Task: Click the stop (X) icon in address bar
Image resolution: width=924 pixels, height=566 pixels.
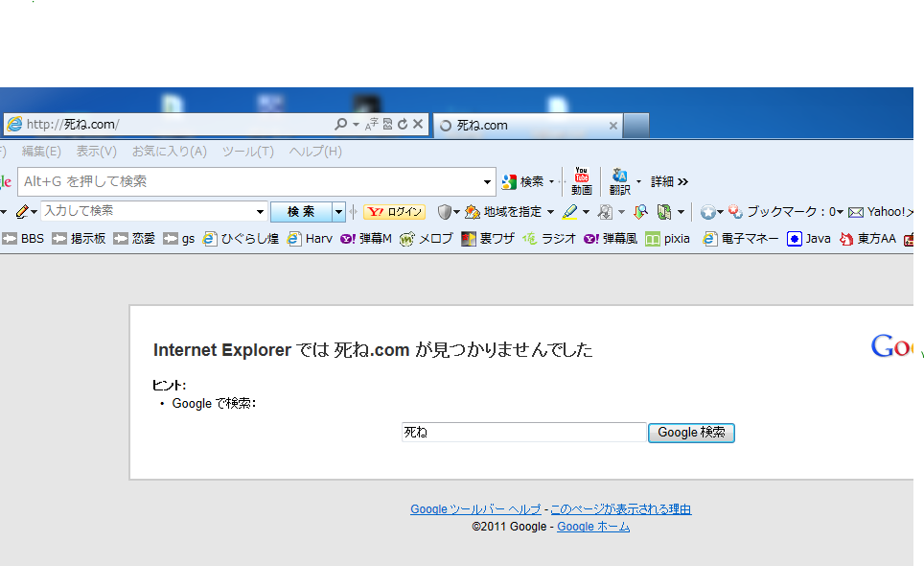Action: coord(418,124)
